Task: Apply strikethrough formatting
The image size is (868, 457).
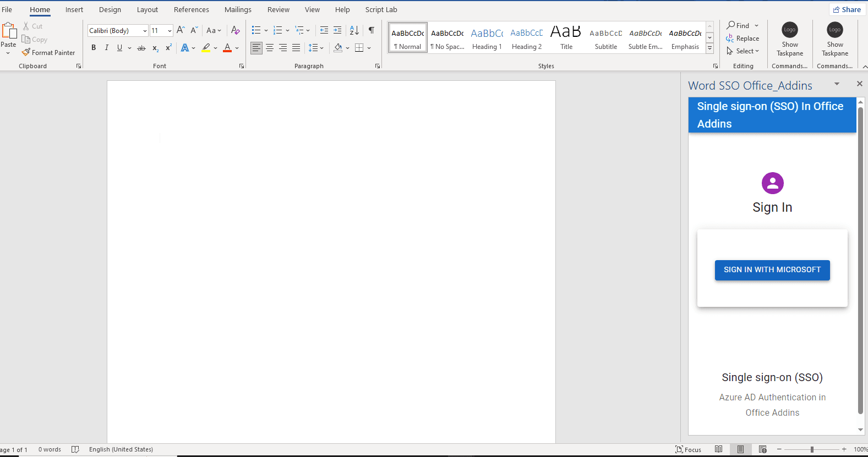Action: point(141,48)
